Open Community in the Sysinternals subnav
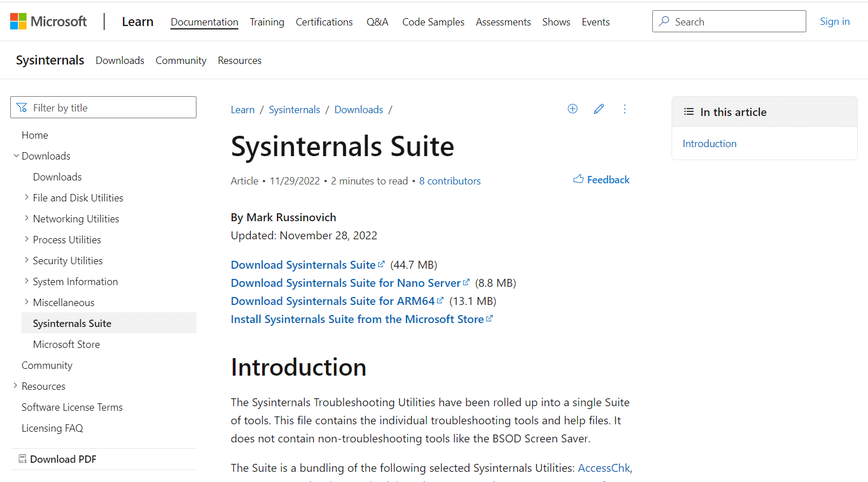 [x=181, y=60]
